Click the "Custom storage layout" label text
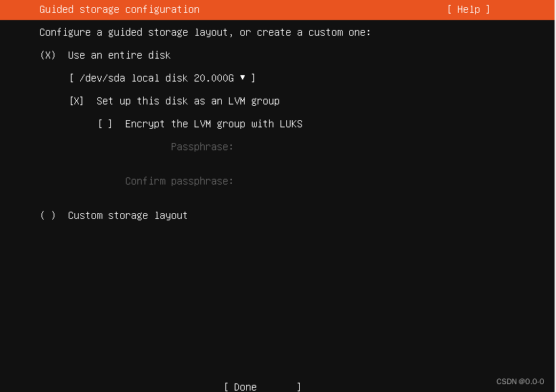The height and width of the screenshot is (392, 556). coord(127,215)
